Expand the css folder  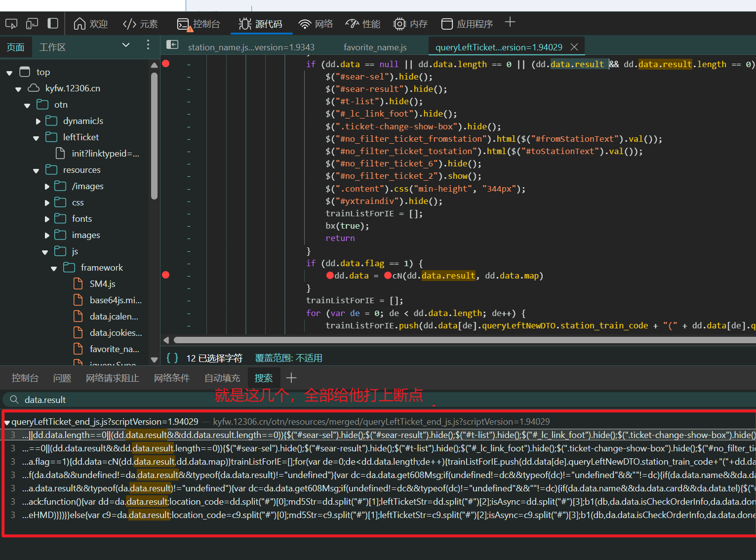click(x=47, y=203)
